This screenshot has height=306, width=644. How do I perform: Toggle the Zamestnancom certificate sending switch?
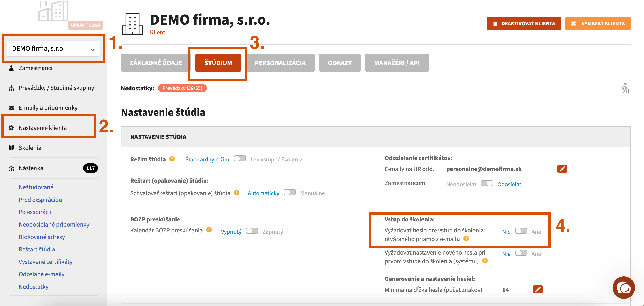[x=486, y=183]
